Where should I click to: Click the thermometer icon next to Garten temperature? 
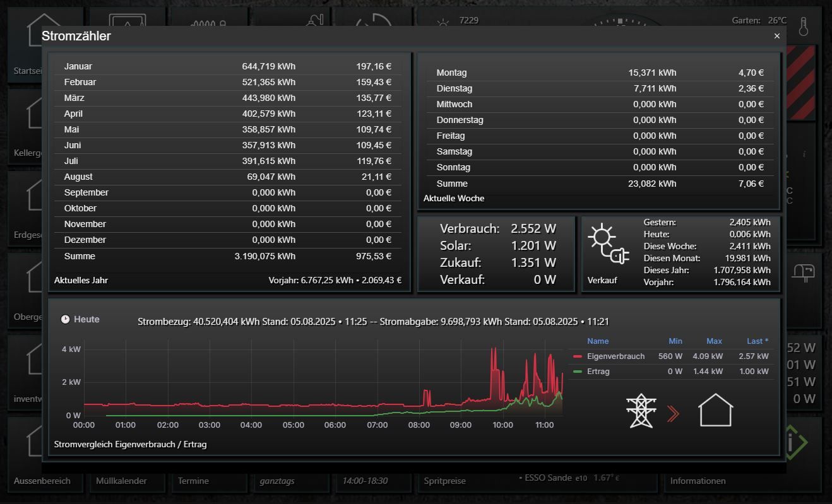point(803,26)
